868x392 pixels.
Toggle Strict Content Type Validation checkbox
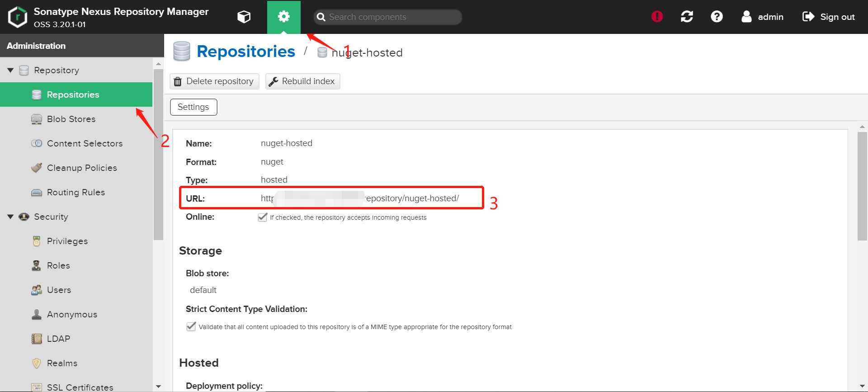click(x=191, y=326)
